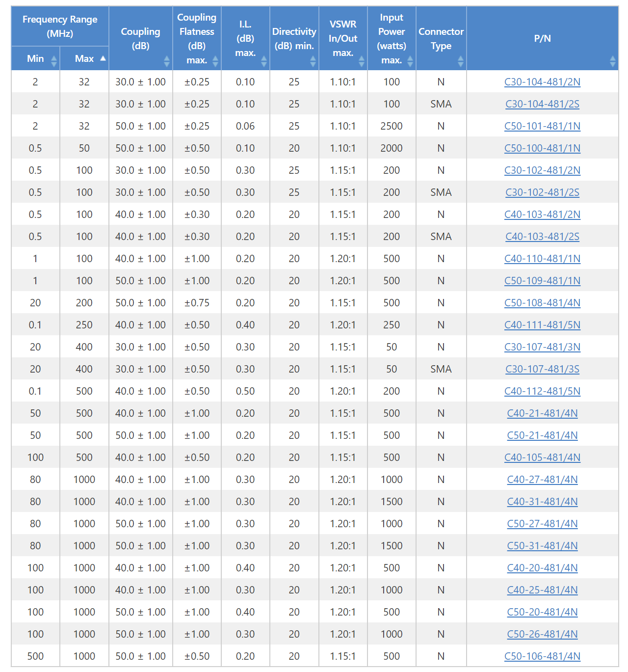
Task: Open part C40-31-481/4N link
Action: pos(542,502)
